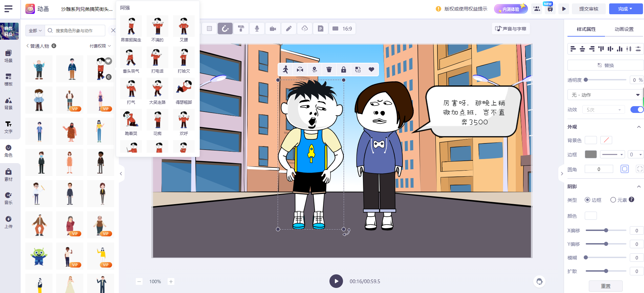Click the shadow 颜色 color swatch
The width and height of the screenshot is (644, 293).
pos(591,216)
